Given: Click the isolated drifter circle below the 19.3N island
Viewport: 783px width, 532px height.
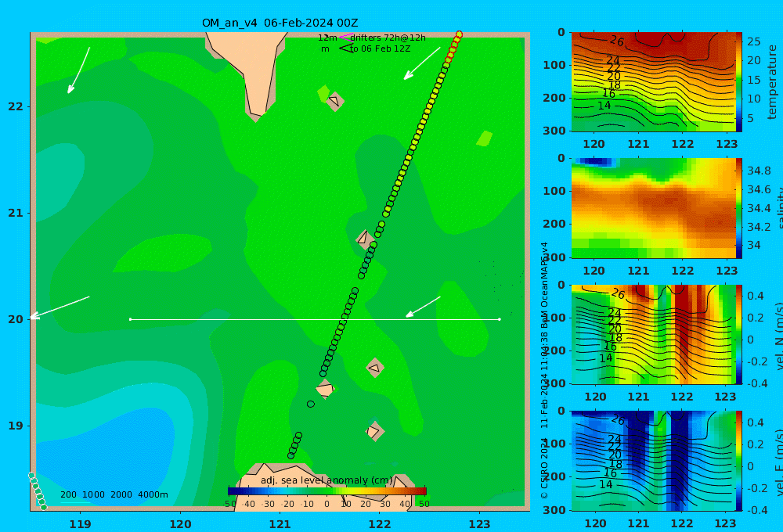Looking at the screenshot, I should point(311,404).
